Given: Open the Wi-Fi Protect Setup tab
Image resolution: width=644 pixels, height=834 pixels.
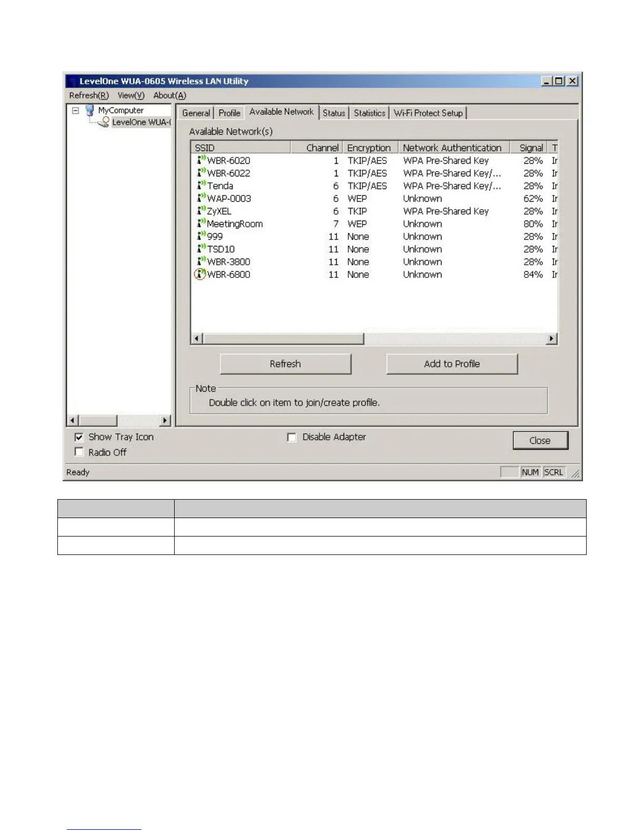Looking at the screenshot, I should click(x=428, y=113).
